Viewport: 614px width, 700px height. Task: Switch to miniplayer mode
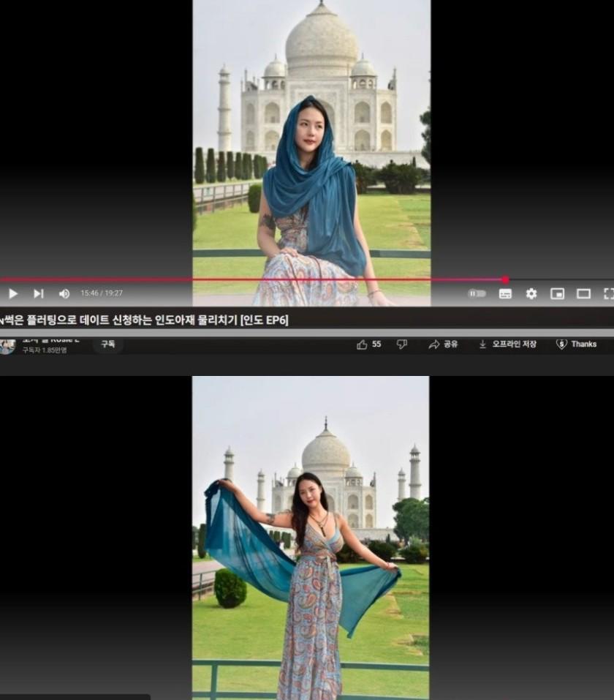557,293
